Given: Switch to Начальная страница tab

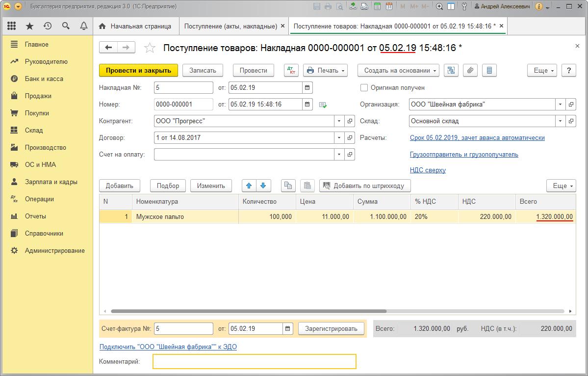Looking at the screenshot, I should click(x=136, y=27).
